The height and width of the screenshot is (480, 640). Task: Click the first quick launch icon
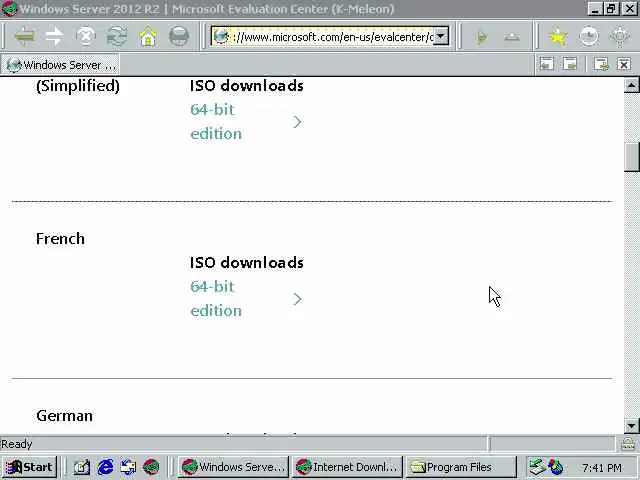click(82, 467)
